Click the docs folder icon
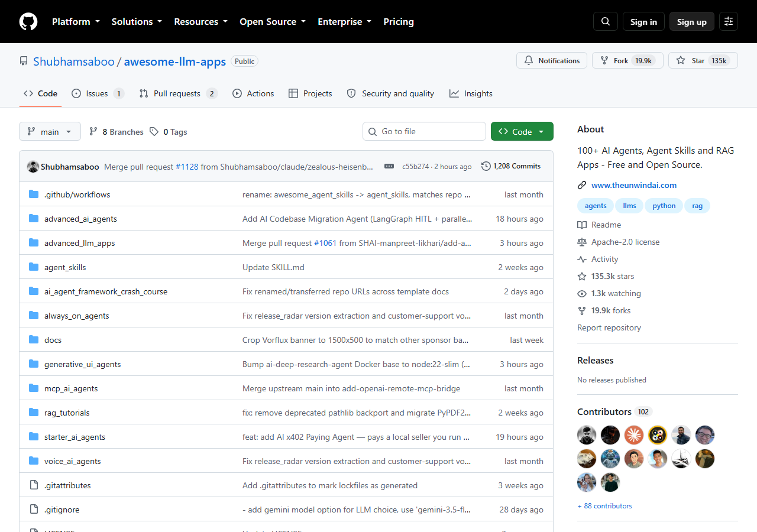Viewport: 757px width, 532px height. point(34,340)
